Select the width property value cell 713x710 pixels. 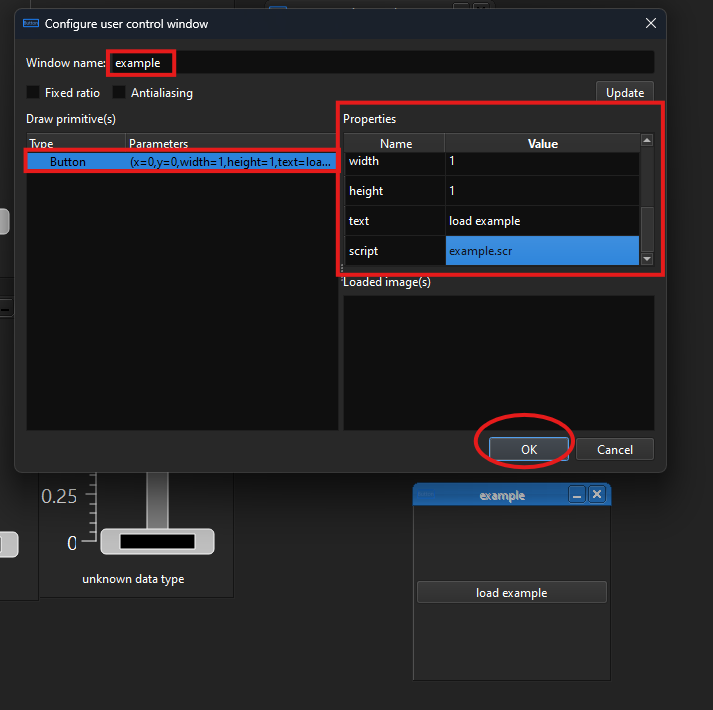541,161
